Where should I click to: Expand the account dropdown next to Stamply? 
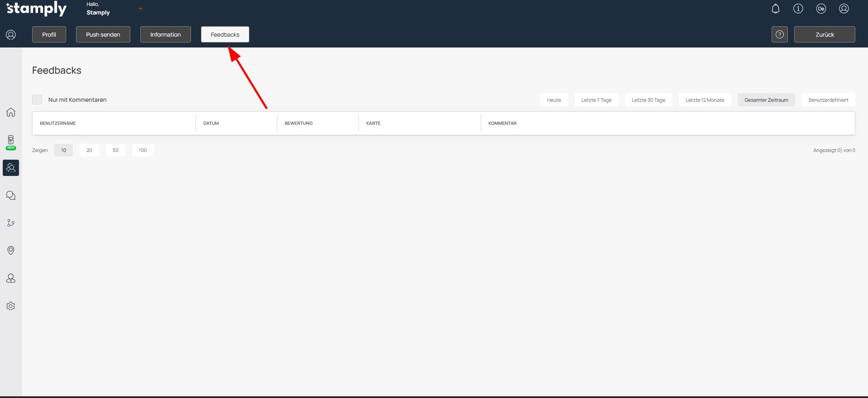(x=140, y=9)
